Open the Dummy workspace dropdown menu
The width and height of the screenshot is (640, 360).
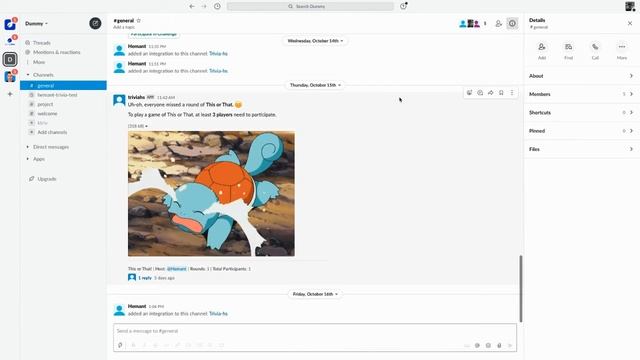36,24
